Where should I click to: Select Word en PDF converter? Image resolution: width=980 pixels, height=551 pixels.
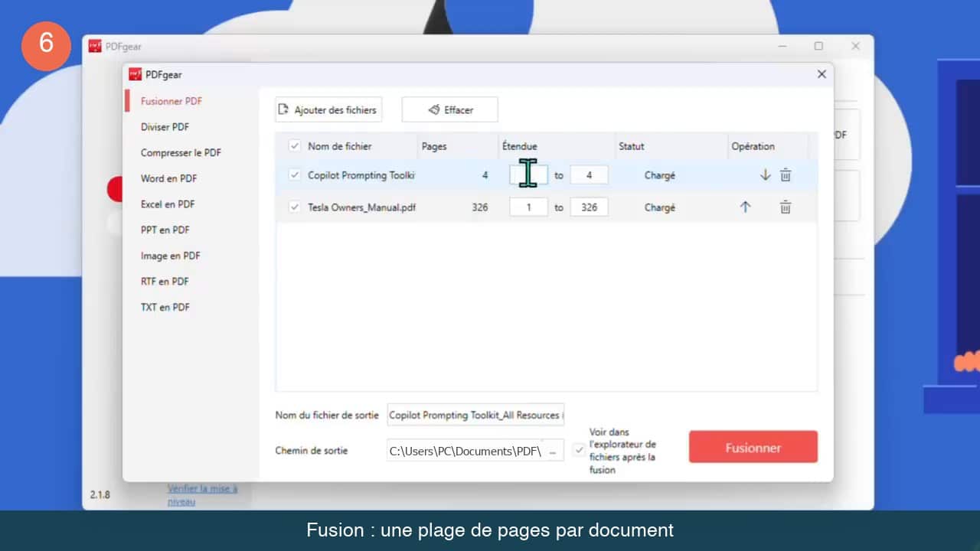click(168, 178)
